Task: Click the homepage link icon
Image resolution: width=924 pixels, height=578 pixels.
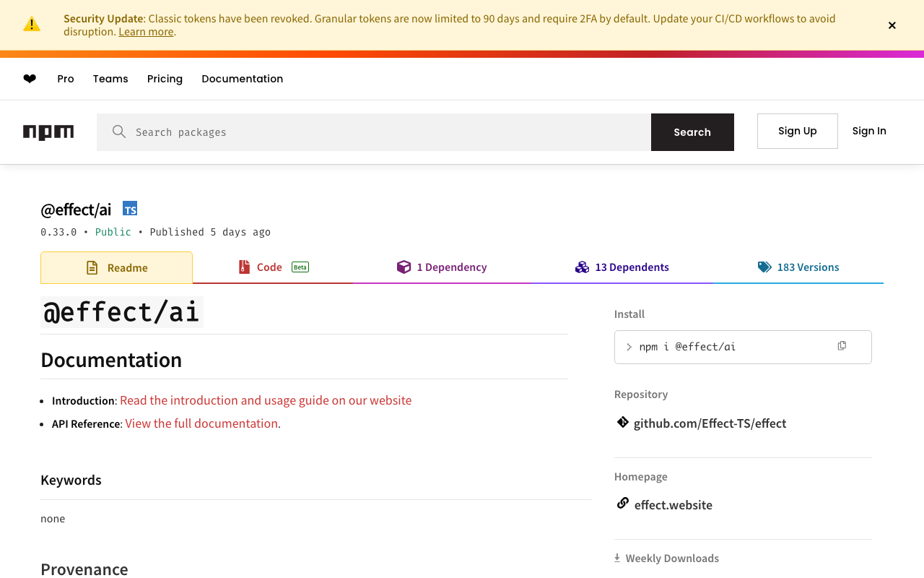Action: pyautogui.click(x=622, y=504)
